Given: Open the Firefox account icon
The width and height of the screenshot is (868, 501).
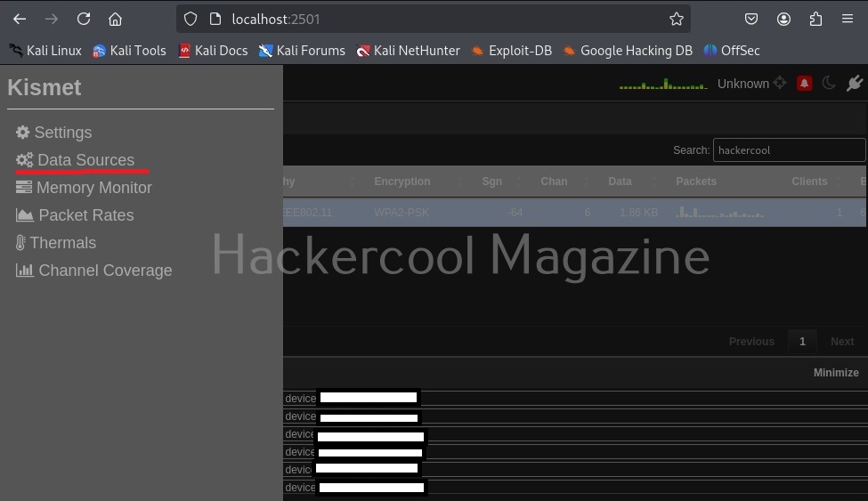Looking at the screenshot, I should tap(783, 20).
